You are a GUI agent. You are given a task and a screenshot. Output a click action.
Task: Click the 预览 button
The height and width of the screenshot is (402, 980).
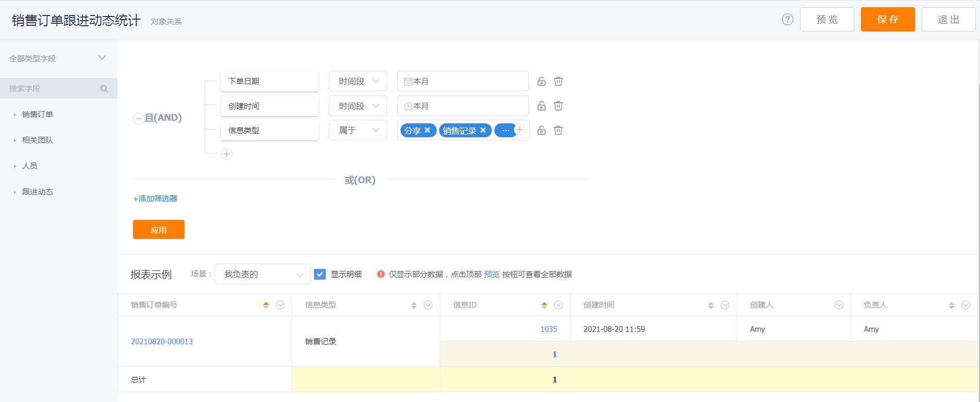(x=827, y=20)
